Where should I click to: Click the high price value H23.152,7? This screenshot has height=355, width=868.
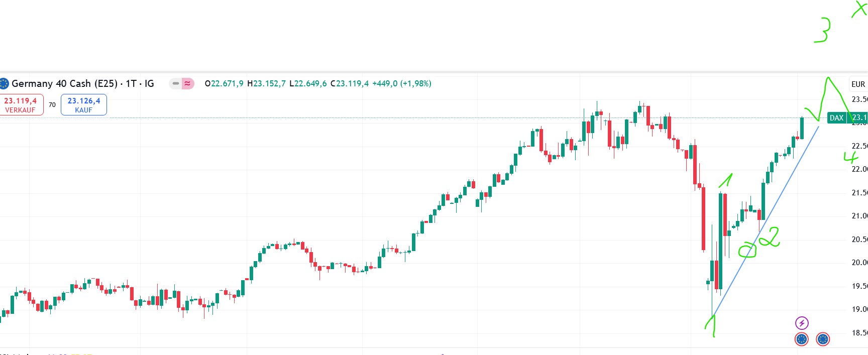266,84
